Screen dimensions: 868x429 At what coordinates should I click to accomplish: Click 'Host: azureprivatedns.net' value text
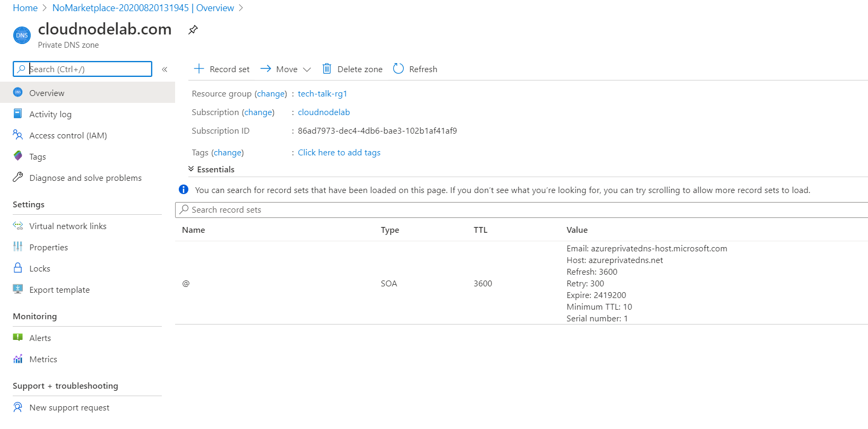click(x=614, y=260)
